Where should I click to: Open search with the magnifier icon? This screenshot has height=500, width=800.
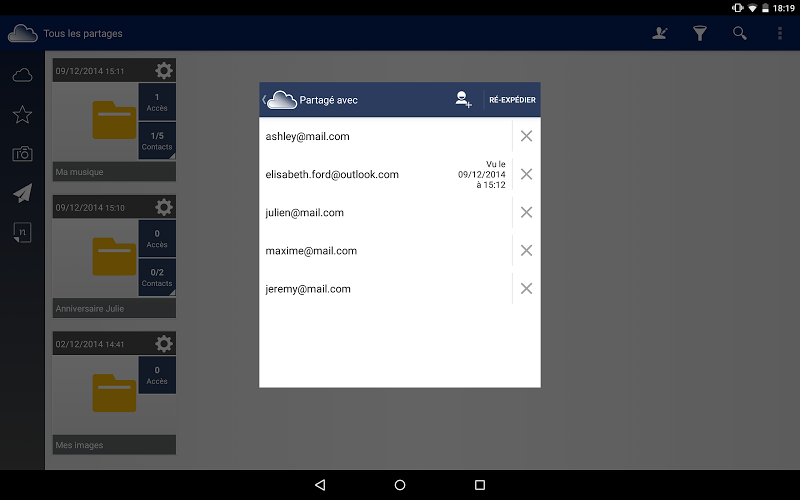pos(739,34)
